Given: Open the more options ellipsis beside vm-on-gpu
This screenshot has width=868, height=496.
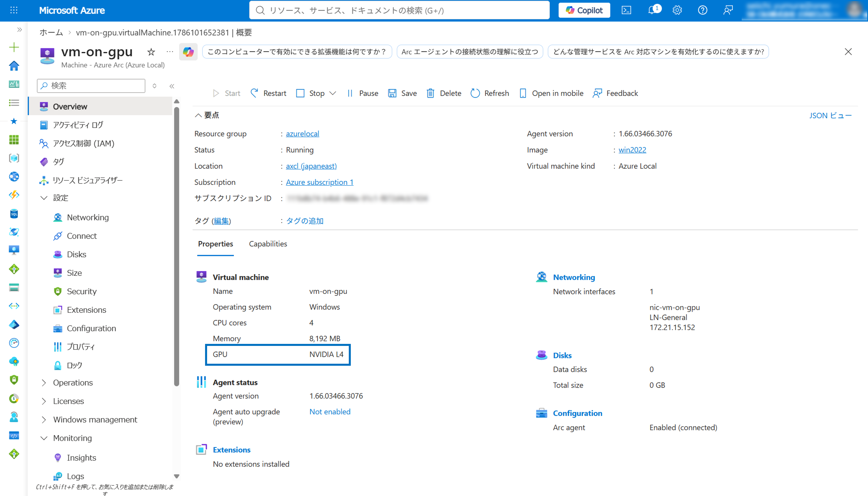Looking at the screenshot, I should click(170, 52).
